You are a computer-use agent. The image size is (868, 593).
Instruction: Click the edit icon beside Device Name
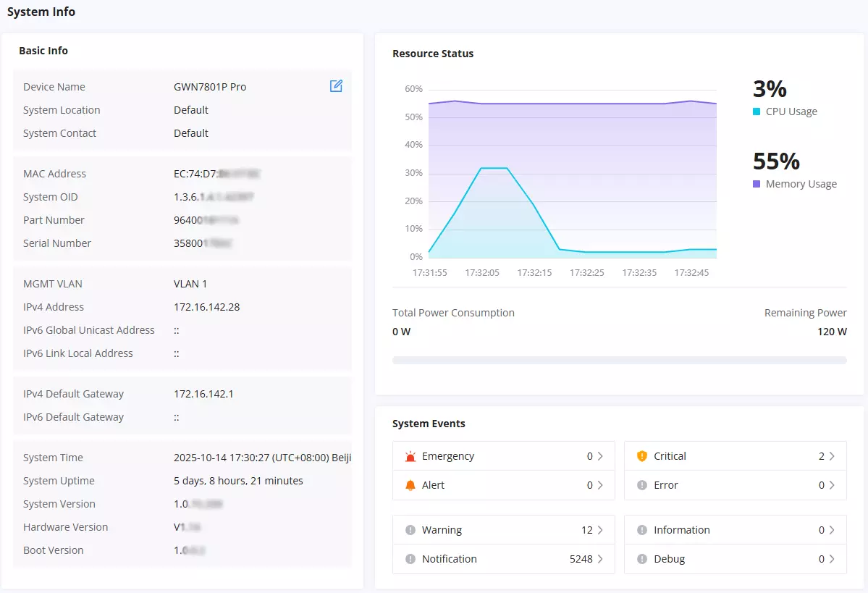[336, 86]
